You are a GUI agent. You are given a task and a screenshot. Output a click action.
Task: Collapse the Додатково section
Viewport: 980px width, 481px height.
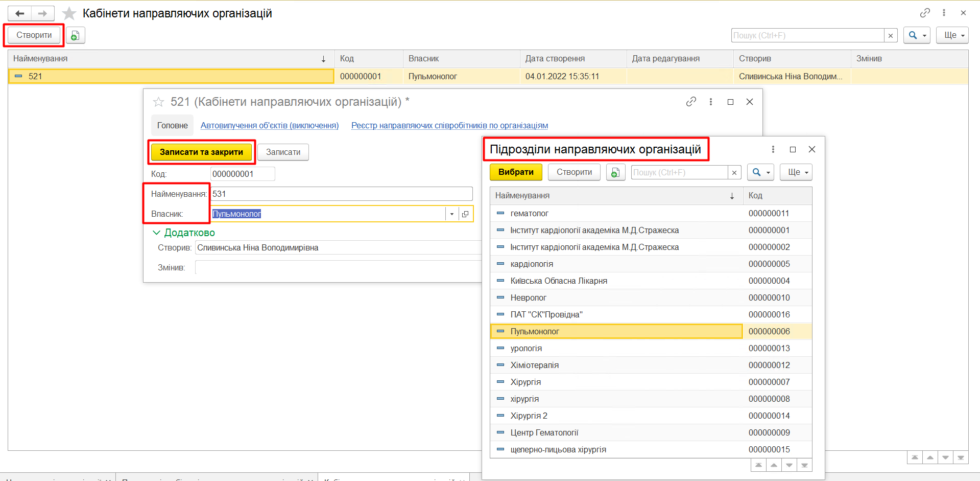coord(156,233)
